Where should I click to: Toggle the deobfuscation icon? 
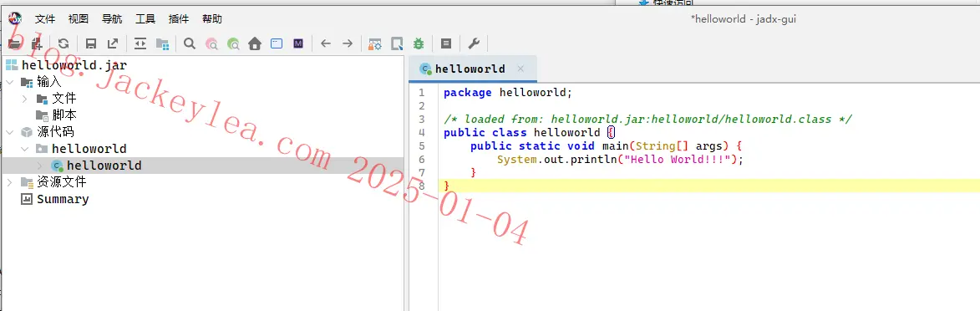pyautogui.click(x=374, y=43)
